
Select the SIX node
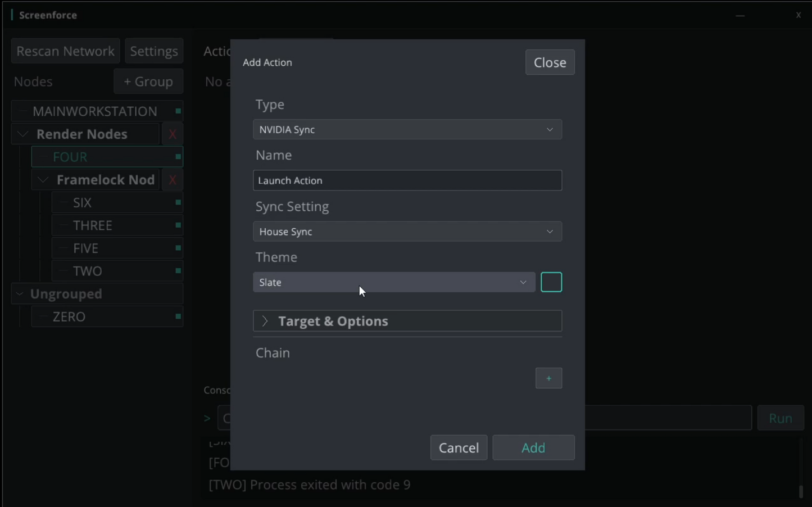click(x=117, y=202)
